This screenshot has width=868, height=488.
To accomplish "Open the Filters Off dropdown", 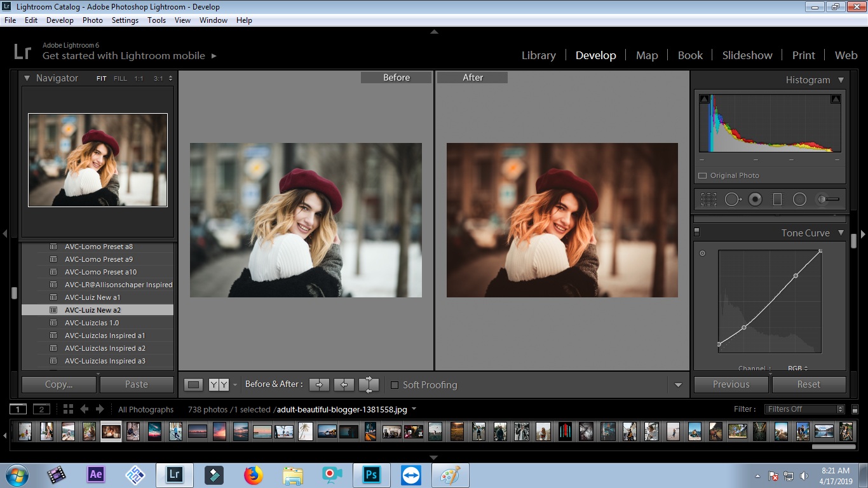I will [805, 409].
